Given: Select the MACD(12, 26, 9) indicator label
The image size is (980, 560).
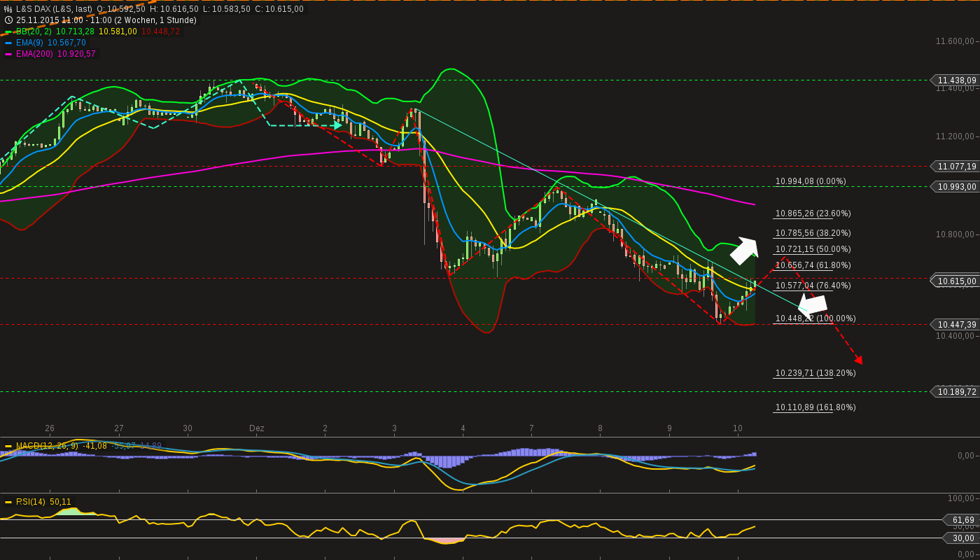Looking at the screenshot, I should [47, 446].
